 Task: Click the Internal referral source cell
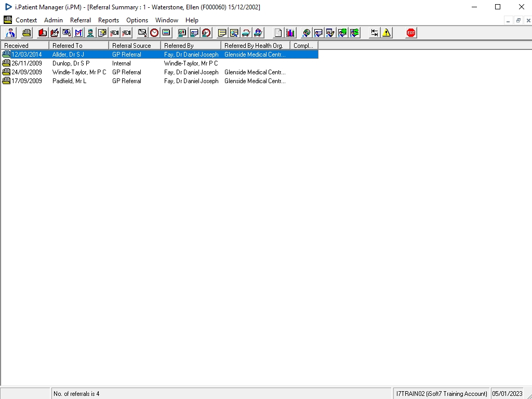(122, 63)
